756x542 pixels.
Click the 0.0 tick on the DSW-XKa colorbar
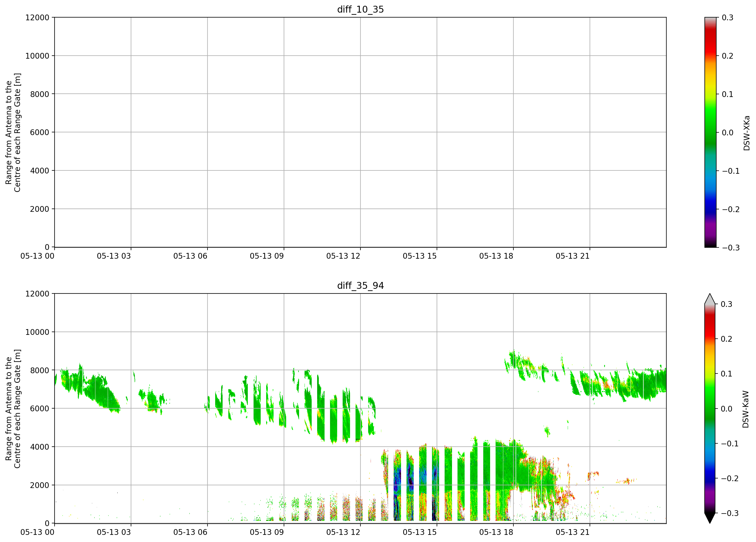click(728, 133)
